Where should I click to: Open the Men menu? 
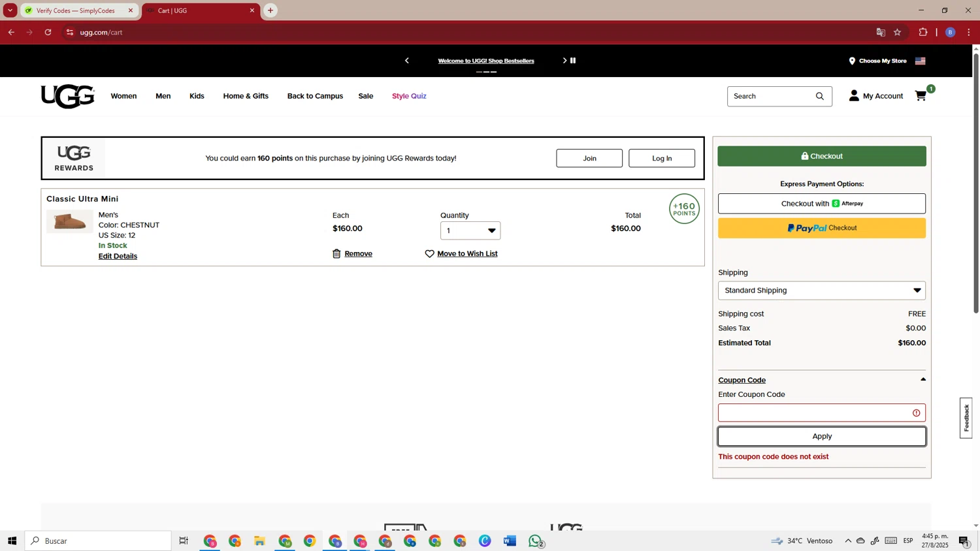[x=163, y=96]
